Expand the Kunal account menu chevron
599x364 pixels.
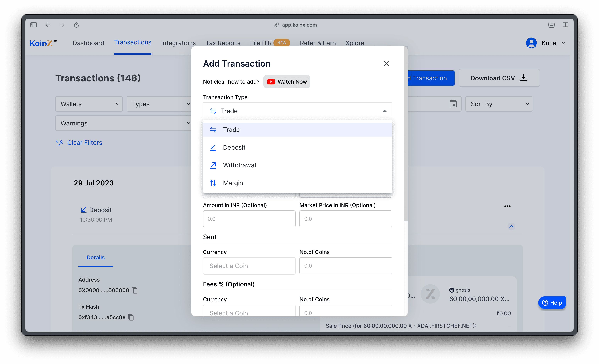563,43
